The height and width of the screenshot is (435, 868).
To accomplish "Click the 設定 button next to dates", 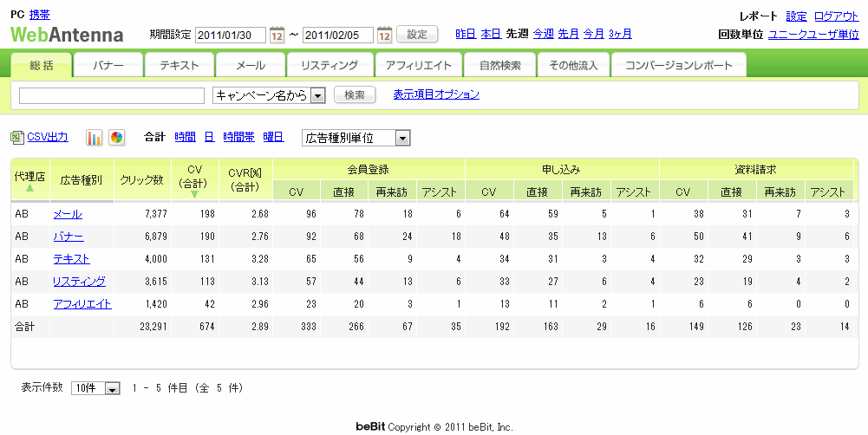I will tap(417, 35).
